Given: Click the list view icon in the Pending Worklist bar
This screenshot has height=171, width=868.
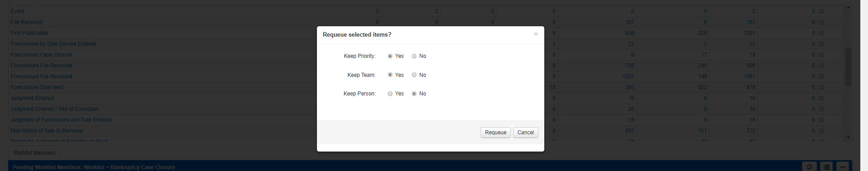Looking at the screenshot, I should [x=826, y=167].
